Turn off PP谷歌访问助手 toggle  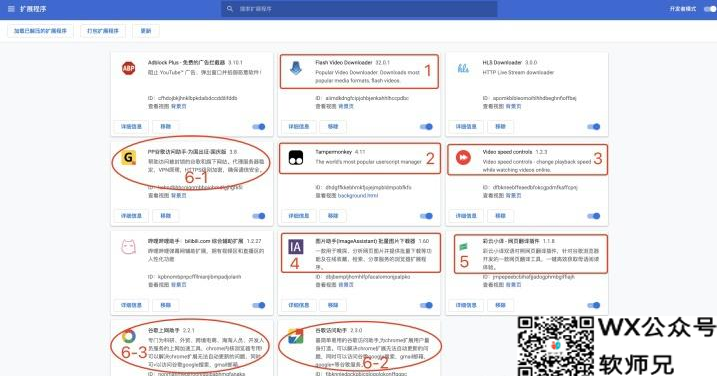(x=259, y=216)
